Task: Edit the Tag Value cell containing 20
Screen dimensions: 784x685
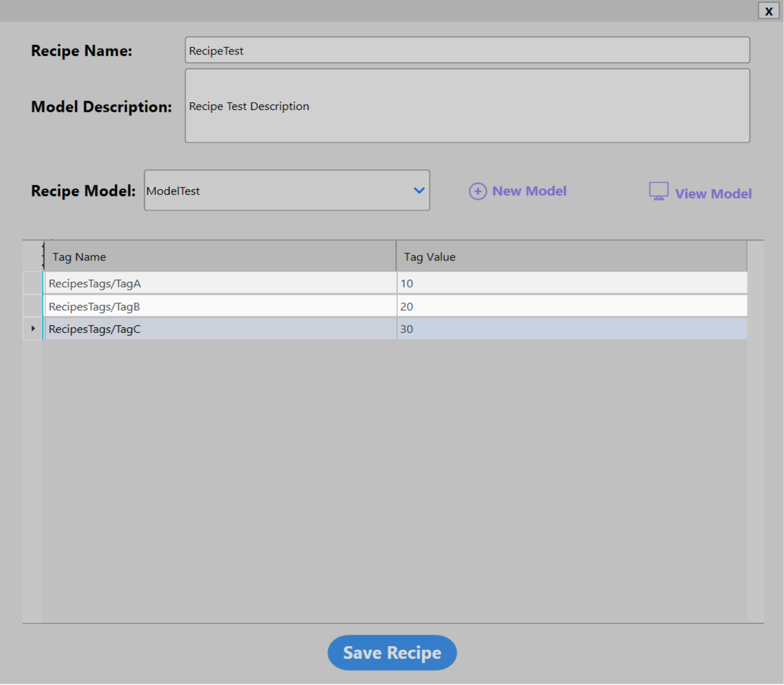Action: click(571, 307)
